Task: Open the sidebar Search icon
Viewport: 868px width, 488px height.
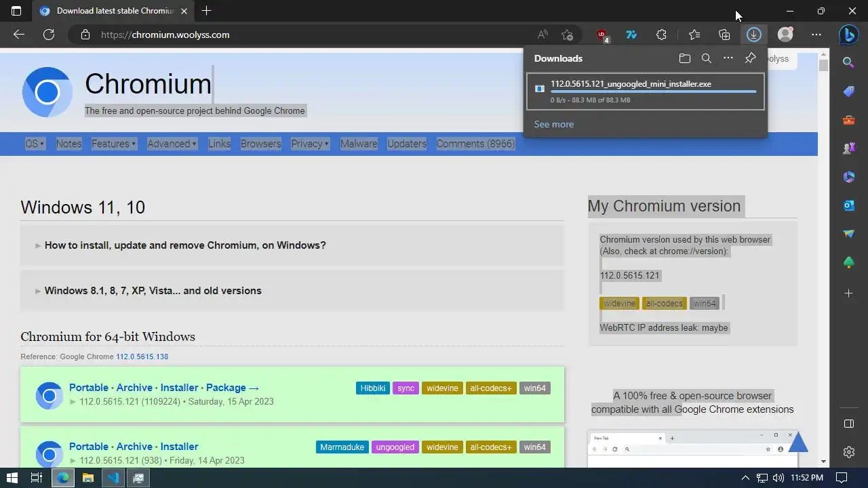Action: pos(849,62)
